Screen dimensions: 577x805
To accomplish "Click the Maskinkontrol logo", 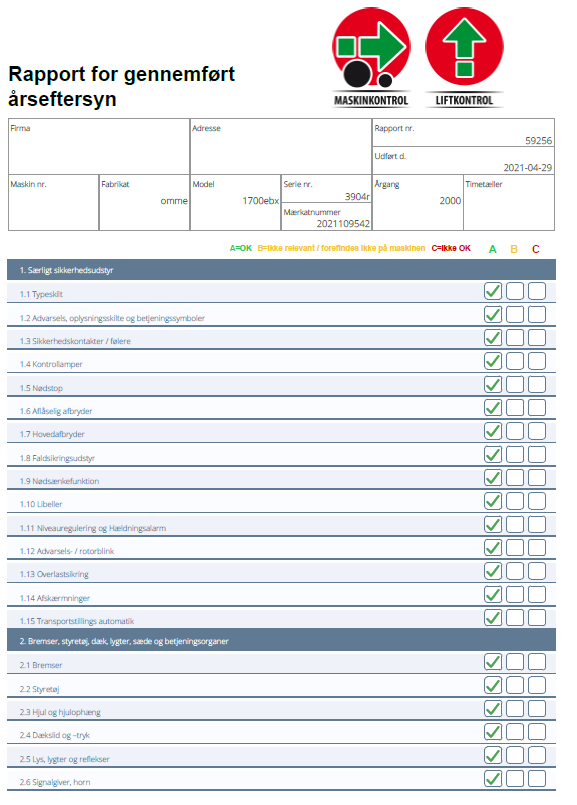I will point(371,57).
